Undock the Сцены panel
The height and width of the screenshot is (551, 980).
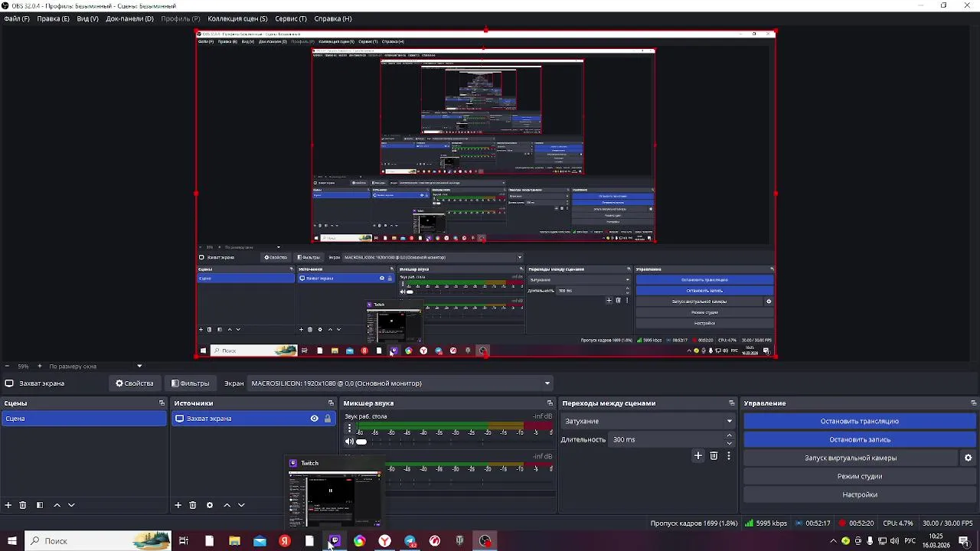(x=162, y=403)
